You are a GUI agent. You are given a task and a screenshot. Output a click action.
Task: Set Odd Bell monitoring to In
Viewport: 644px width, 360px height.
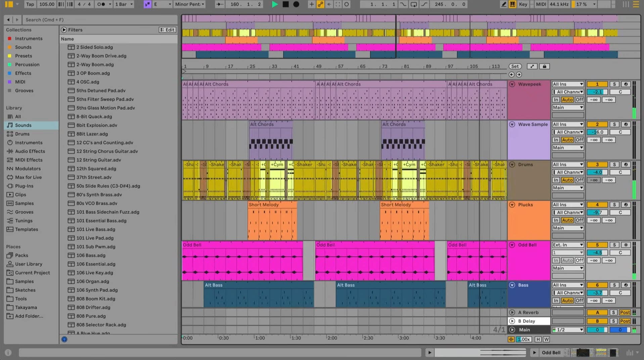tap(556, 260)
